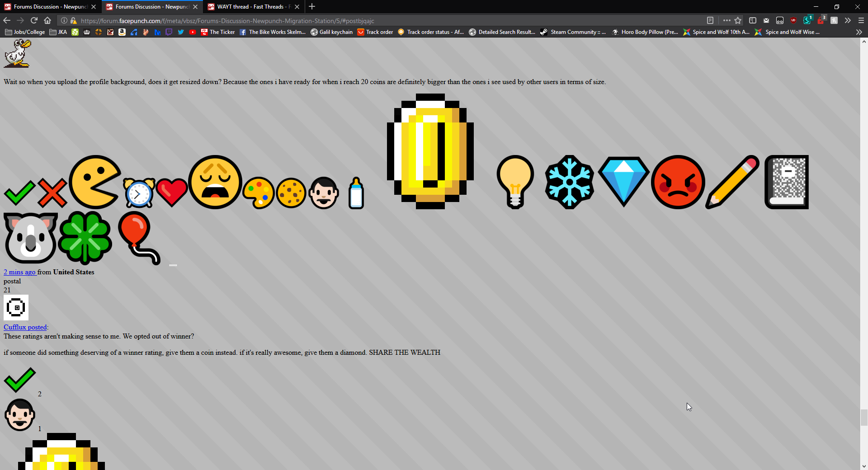Switch to first Forums Discussion tab
Screen dimensions: 868x470
(51, 7)
